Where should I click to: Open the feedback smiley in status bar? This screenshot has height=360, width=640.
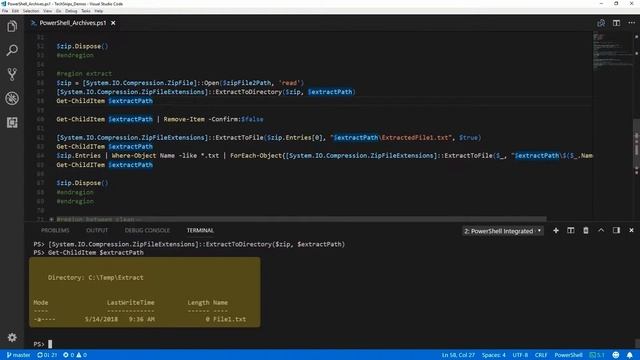click(616, 355)
